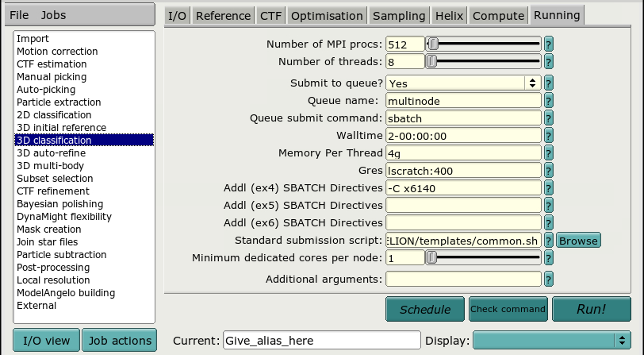Open the Job actions button

point(120,340)
